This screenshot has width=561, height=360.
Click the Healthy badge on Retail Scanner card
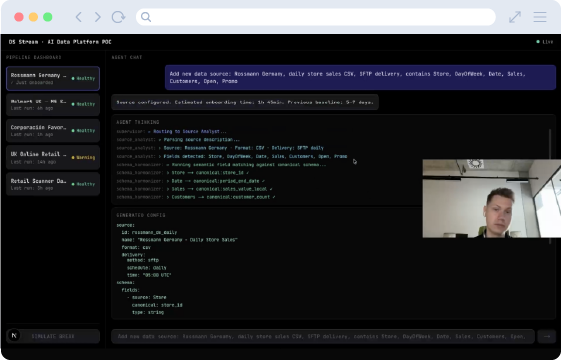83,184
